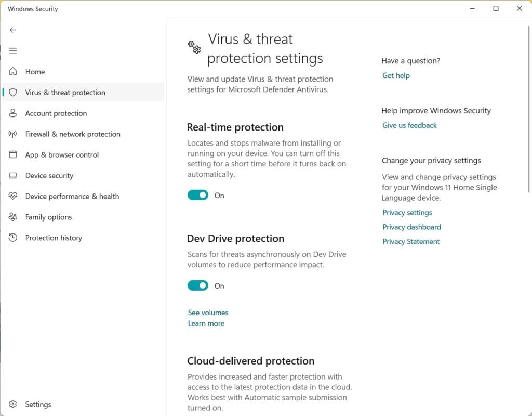Select the Account protection shield icon

click(x=13, y=113)
